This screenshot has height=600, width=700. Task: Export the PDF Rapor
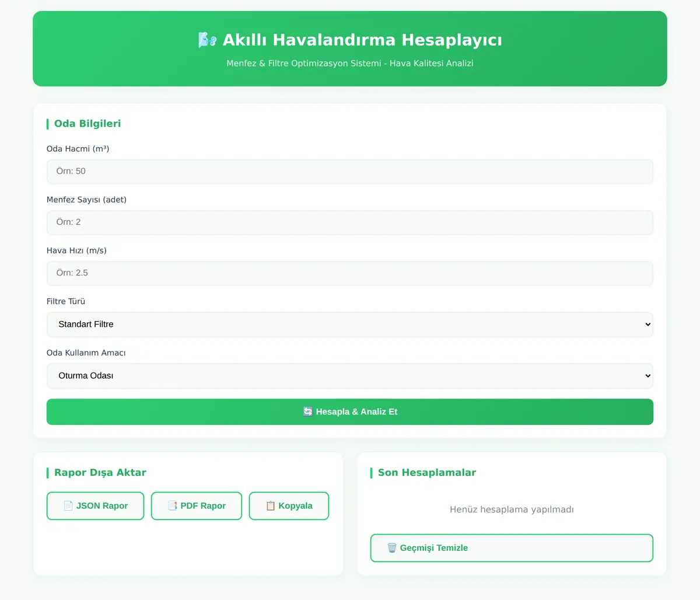[x=197, y=506]
